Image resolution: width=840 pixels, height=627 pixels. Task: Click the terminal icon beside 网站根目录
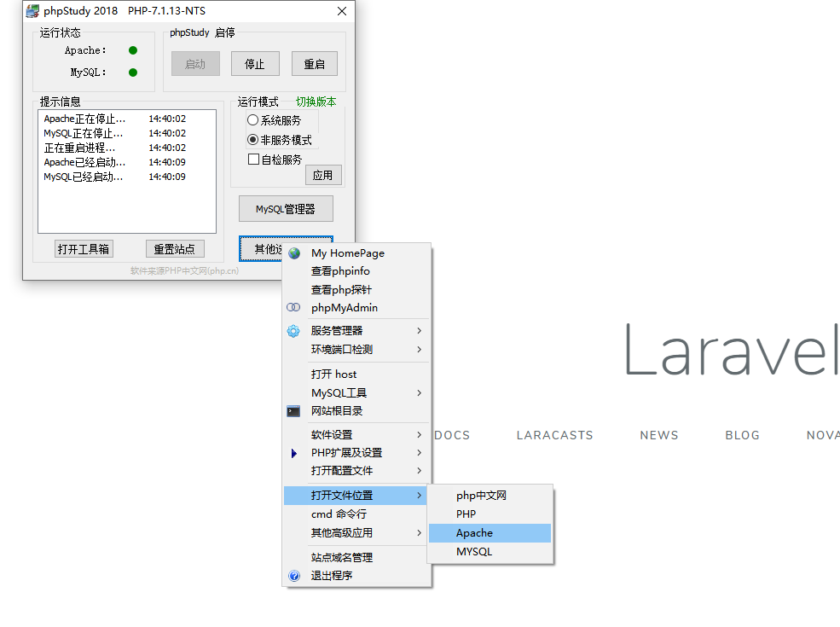click(293, 411)
